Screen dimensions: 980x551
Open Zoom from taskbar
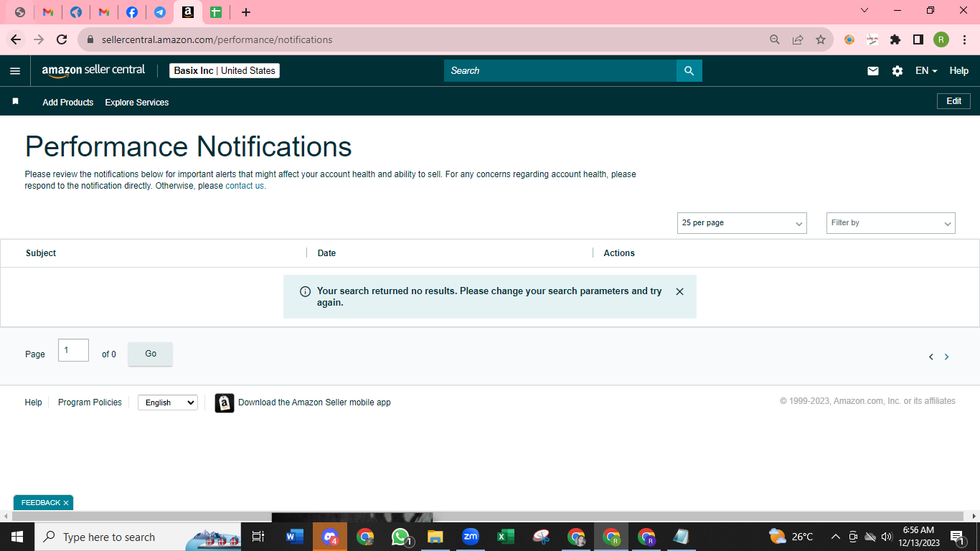click(x=471, y=537)
